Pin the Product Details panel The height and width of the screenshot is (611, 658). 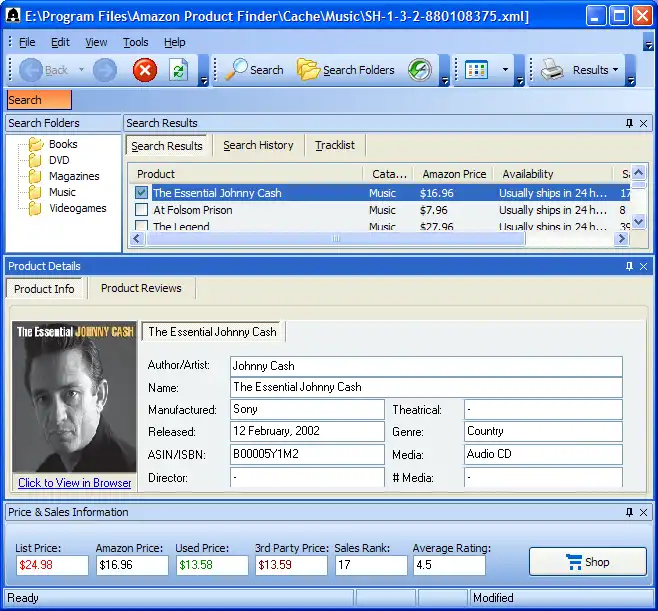(x=629, y=266)
